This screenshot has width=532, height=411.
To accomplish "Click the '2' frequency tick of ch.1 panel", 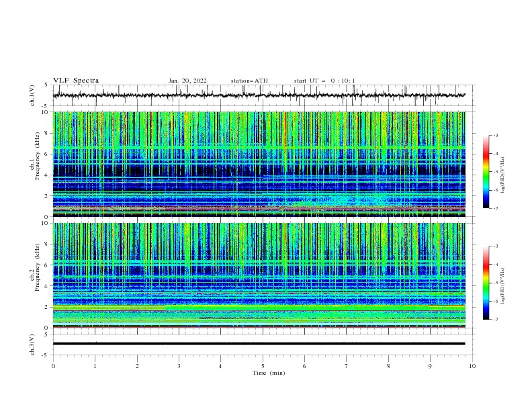I will tap(48, 195).
